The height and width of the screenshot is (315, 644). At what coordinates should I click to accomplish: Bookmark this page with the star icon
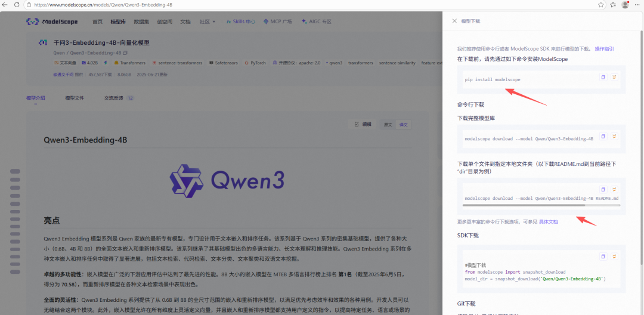(601, 5)
